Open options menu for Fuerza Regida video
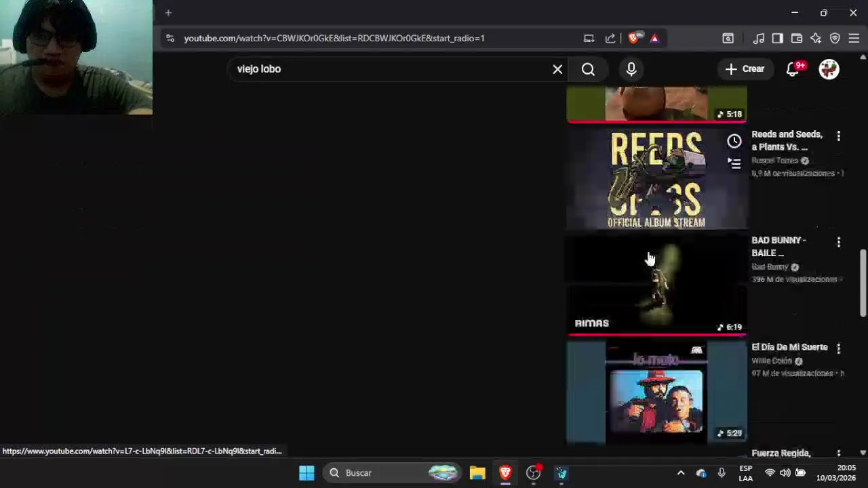Image resolution: width=868 pixels, height=488 pixels. click(x=839, y=453)
